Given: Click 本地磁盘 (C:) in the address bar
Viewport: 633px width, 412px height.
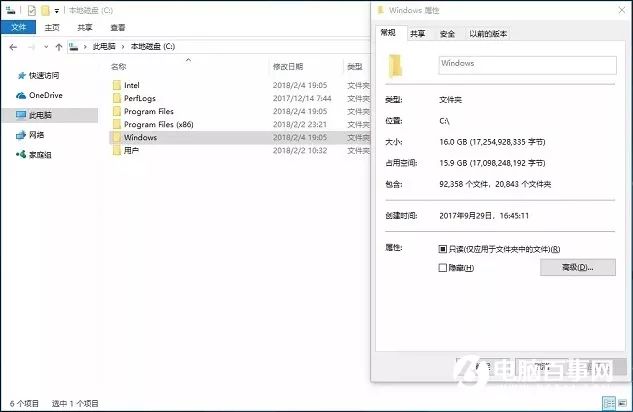Looking at the screenshot, I should point(153,46).
